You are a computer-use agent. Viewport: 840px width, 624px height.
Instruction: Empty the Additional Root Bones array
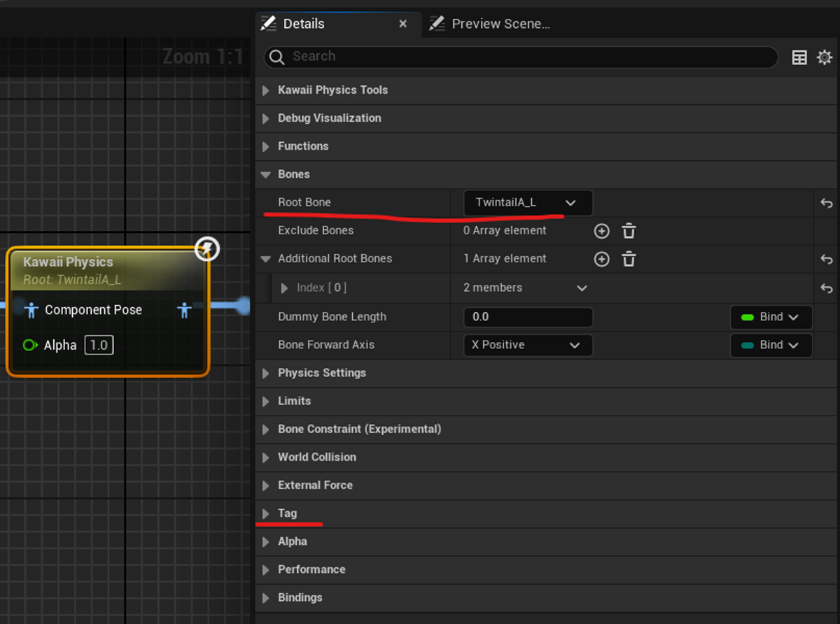[629, 259]
